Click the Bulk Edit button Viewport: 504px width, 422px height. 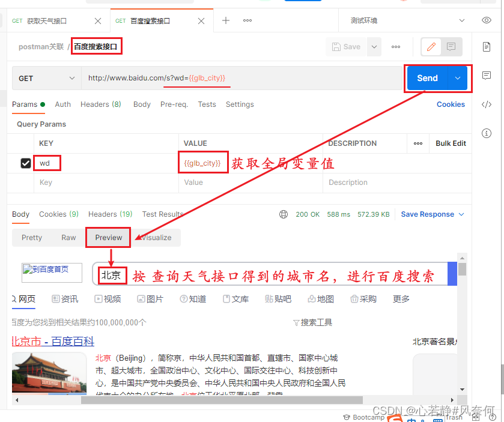[x=451, y=143]
